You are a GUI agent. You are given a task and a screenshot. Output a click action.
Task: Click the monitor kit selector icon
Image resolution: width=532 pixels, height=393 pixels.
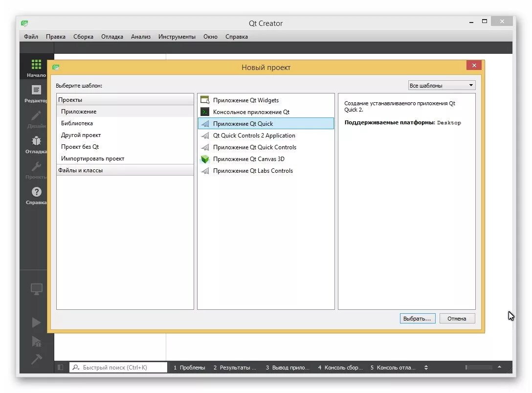pos(36,289)
